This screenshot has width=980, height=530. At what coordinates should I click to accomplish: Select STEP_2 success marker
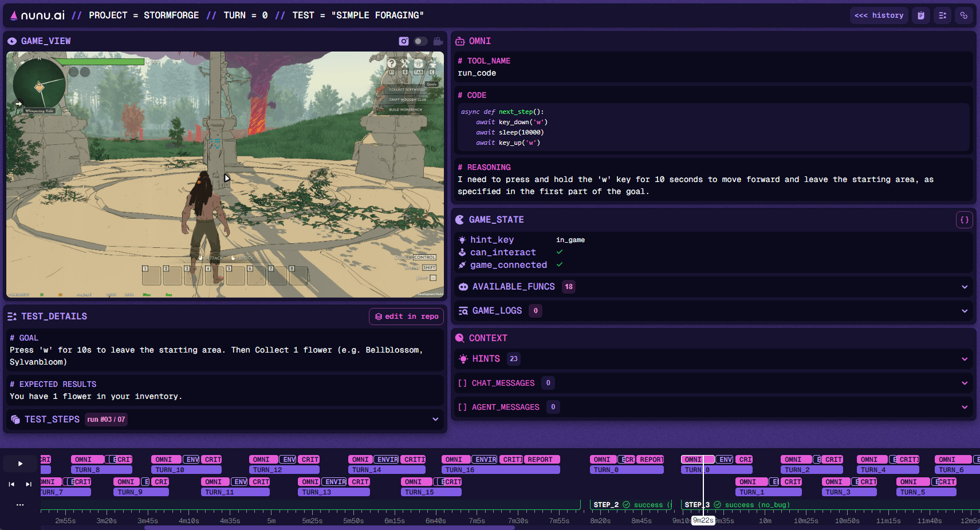coord(630,505)
